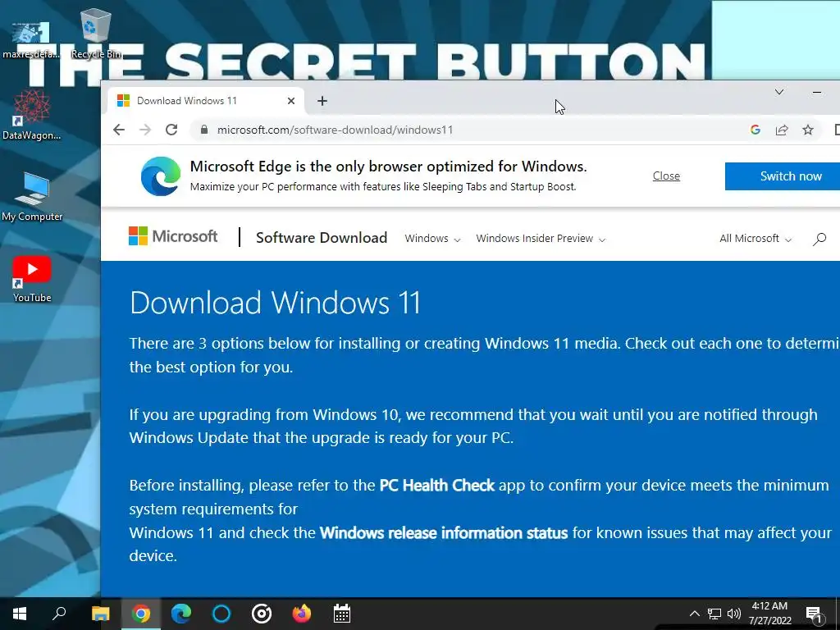The width and height of the screenshot is (840, 630).
Task: Reload the Download Windows 11 page
Action: 171,130
